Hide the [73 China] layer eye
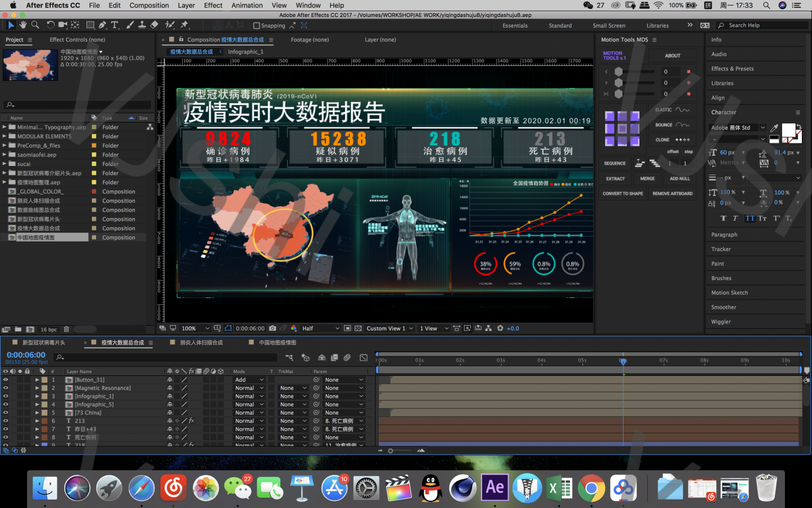 pos(6,413)
